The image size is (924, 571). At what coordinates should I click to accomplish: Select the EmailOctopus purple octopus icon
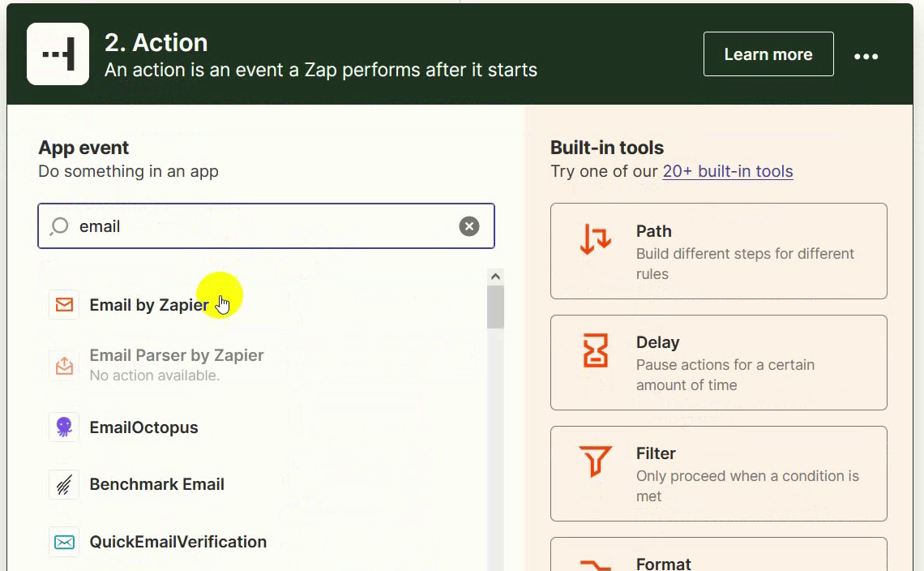coord(64,427)
